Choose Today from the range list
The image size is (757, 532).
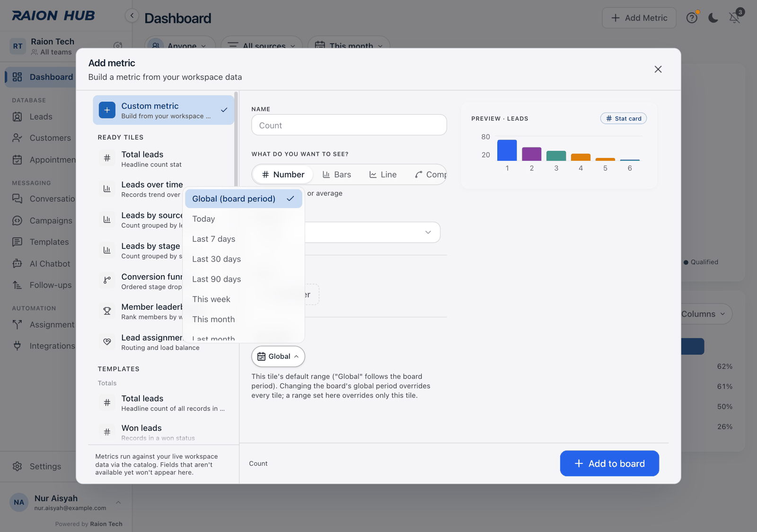click(x=244, y=219)
